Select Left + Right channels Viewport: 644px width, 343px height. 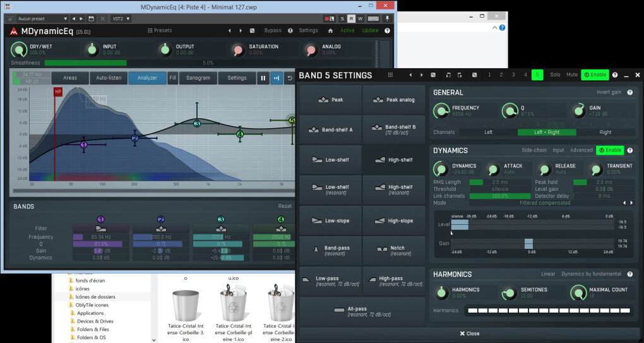547,132
